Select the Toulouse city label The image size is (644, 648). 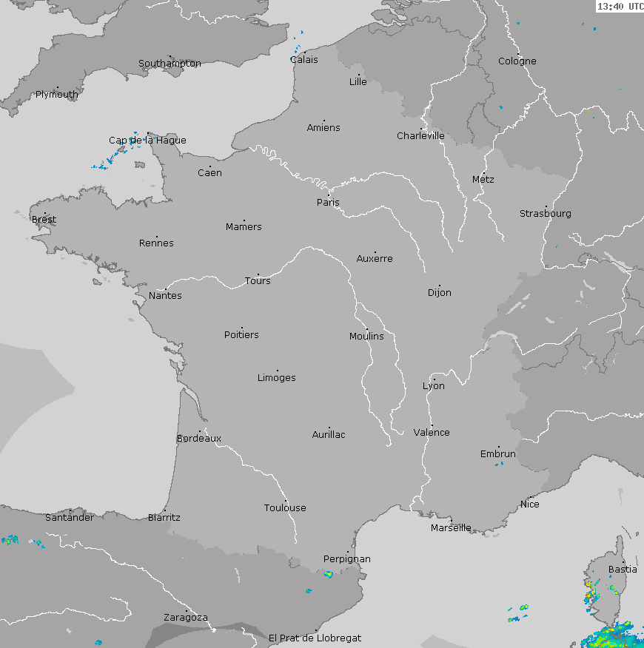point(285,508)
